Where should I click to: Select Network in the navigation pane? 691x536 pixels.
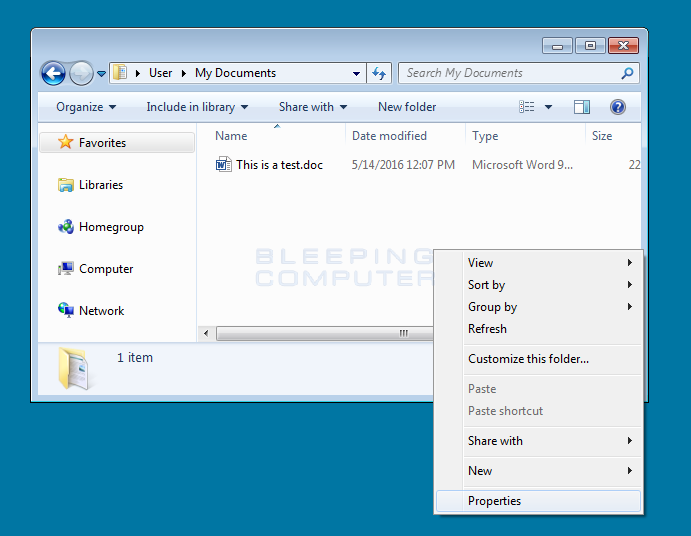[101, 311]
